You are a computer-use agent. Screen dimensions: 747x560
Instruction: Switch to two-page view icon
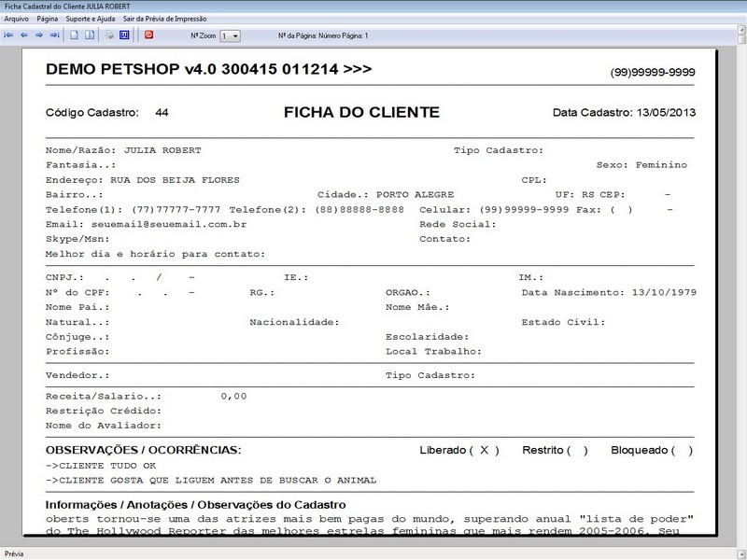[89, 35]
